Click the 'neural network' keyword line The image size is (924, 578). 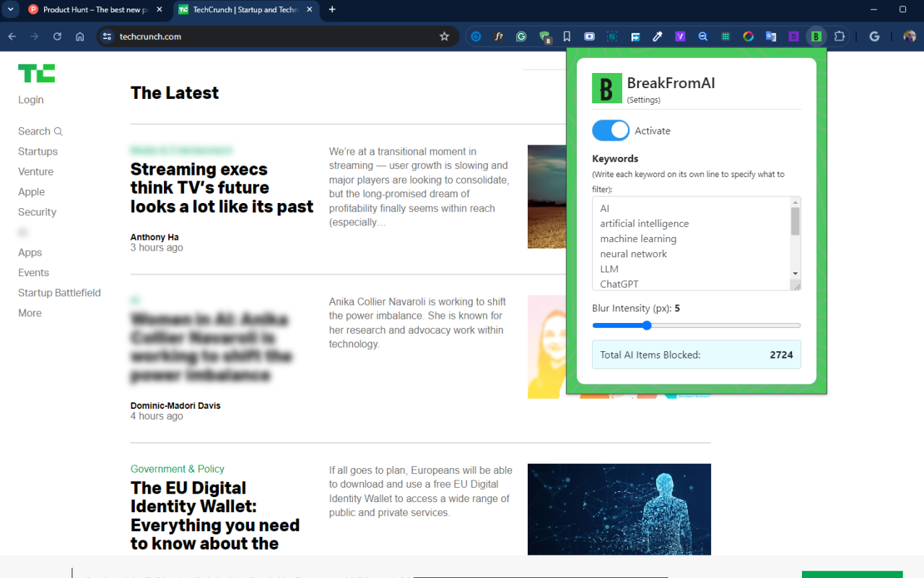pos(633,254)
